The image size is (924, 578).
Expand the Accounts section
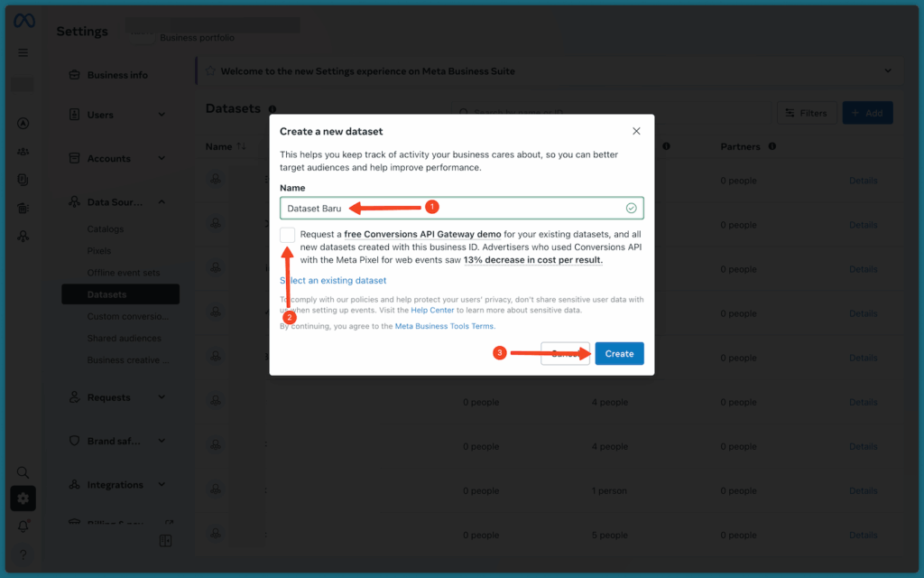[x=118, y=158]
